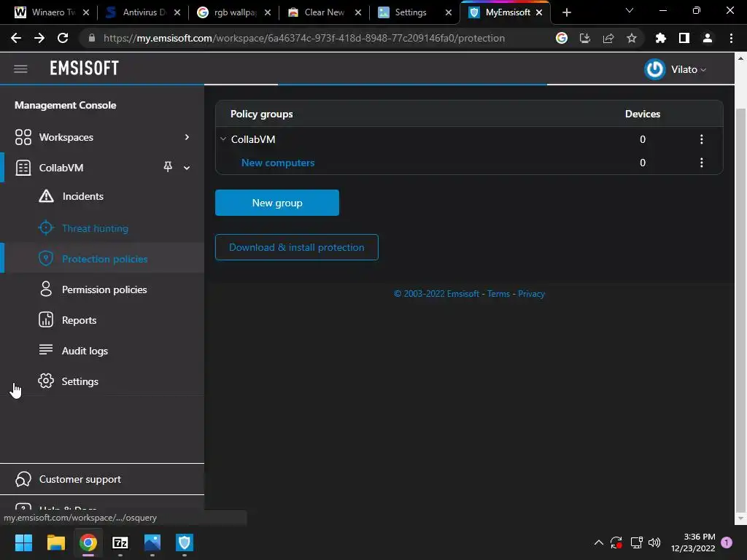Click the install app icon in address bar
Screen dimensions: 747x560
(x=585, y=38)
